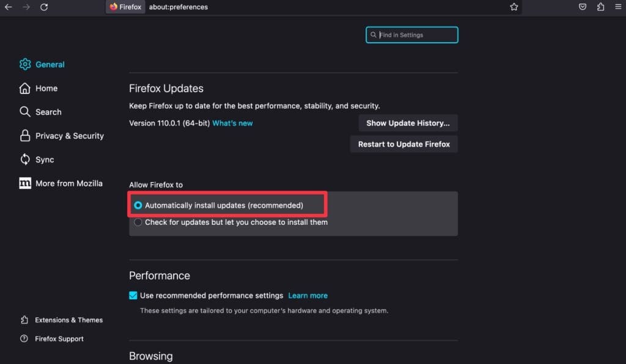Open the Home settings section
The width and height of the screenshot is (626, 364).
46,89
